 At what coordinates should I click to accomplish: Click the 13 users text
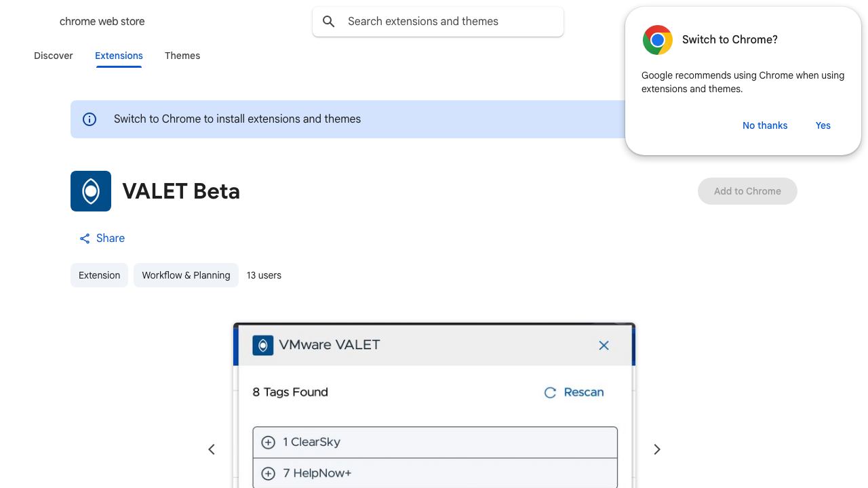click(264, 275)
